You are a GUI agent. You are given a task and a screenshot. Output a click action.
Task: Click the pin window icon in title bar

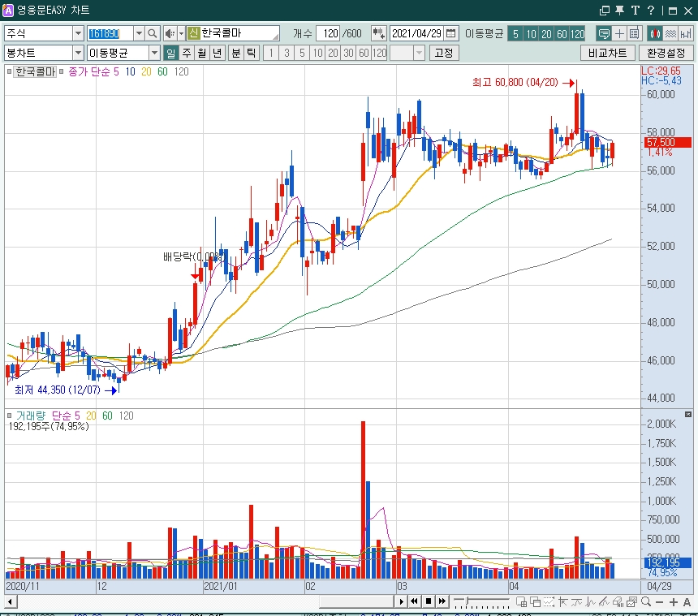619,11
